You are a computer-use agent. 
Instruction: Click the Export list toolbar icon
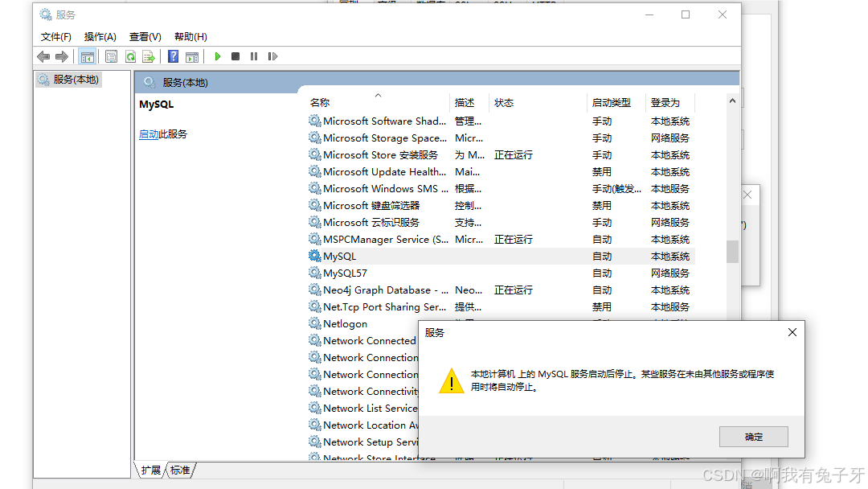point(149,56)
